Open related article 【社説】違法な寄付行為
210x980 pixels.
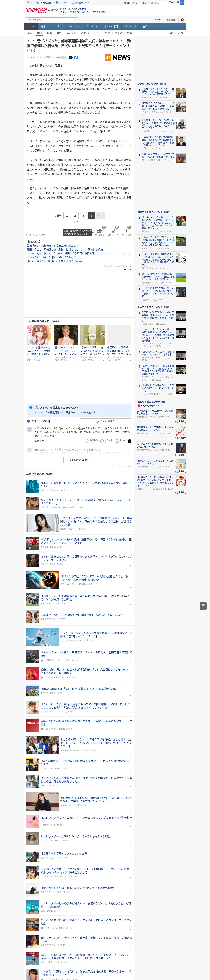click(55, 261)
